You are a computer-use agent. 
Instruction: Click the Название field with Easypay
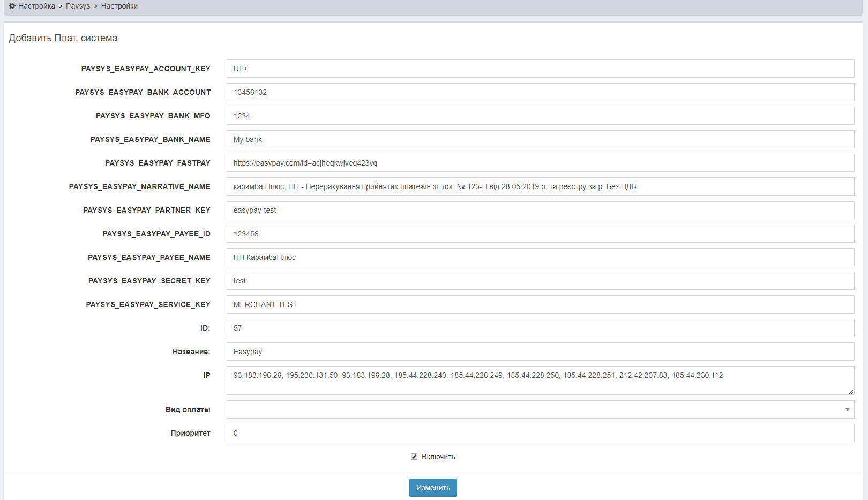click(x=540, y=352)
